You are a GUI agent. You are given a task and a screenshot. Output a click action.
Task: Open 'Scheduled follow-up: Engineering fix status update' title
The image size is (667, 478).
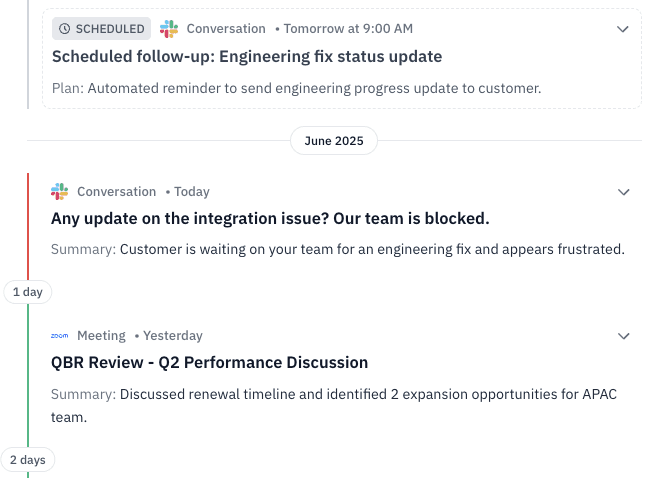point(247,57)
